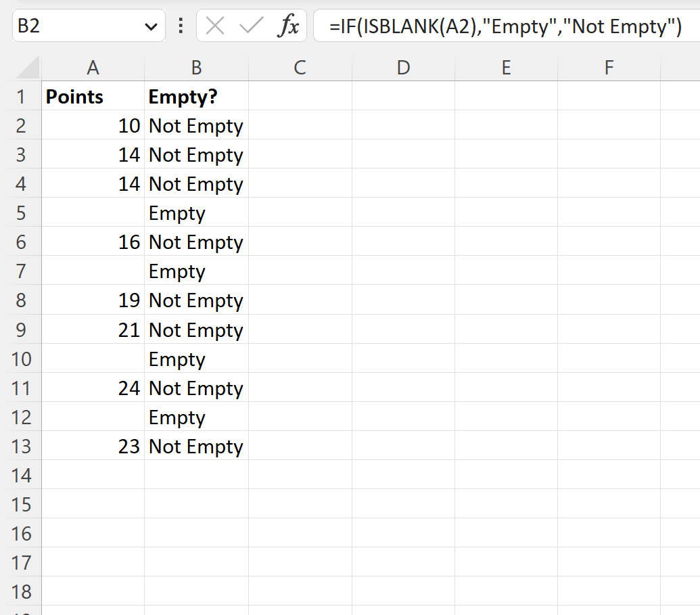The image size is (700, 615).
Task: Click the vertical ellipsis icon next to the Name Box
Action: [x=180, y=26]
